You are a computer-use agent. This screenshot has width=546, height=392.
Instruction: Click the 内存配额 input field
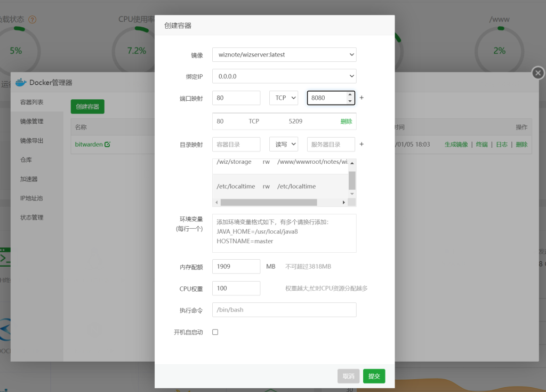point(236,267)
